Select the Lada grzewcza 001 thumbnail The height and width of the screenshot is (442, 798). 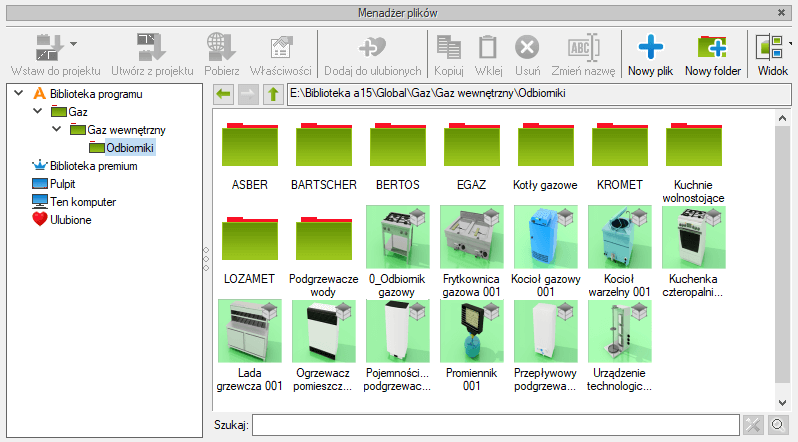pos(249,331)
